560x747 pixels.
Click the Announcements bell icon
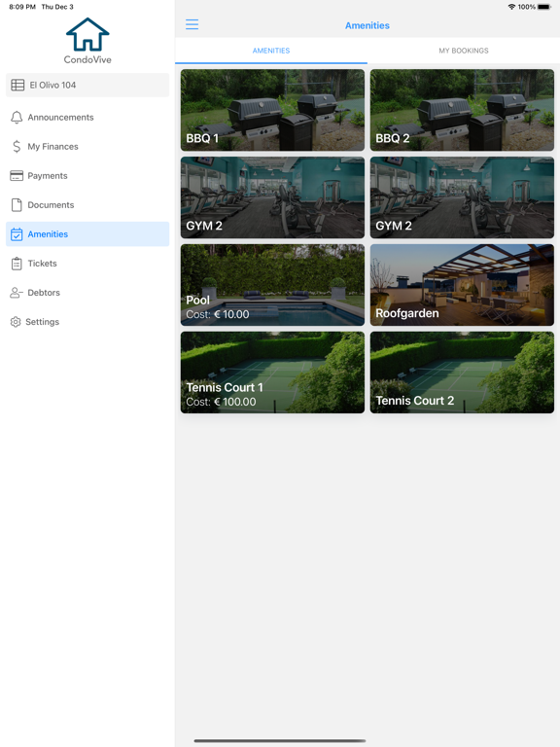17,117
